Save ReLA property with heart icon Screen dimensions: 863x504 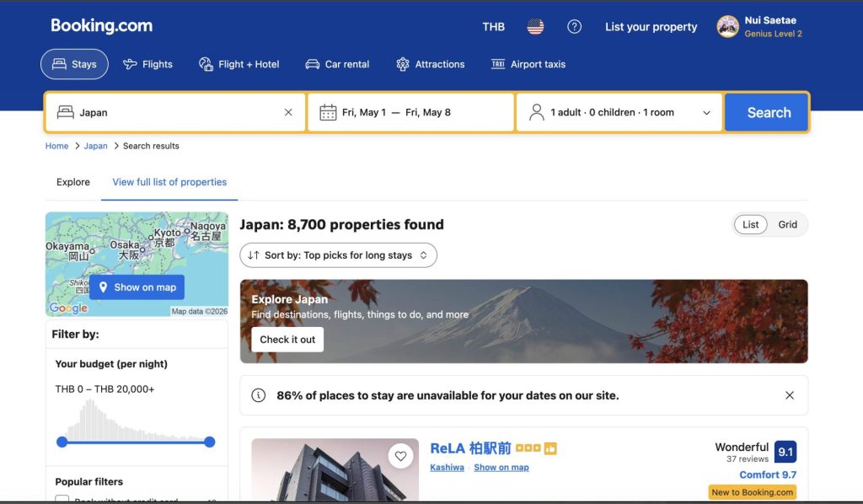coord(400,457)
